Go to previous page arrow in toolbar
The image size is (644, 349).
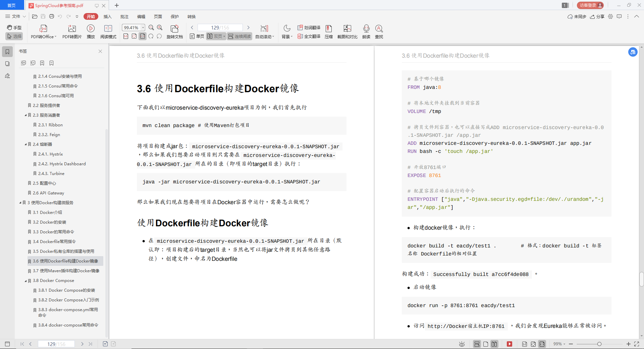(x=192, y=27)
